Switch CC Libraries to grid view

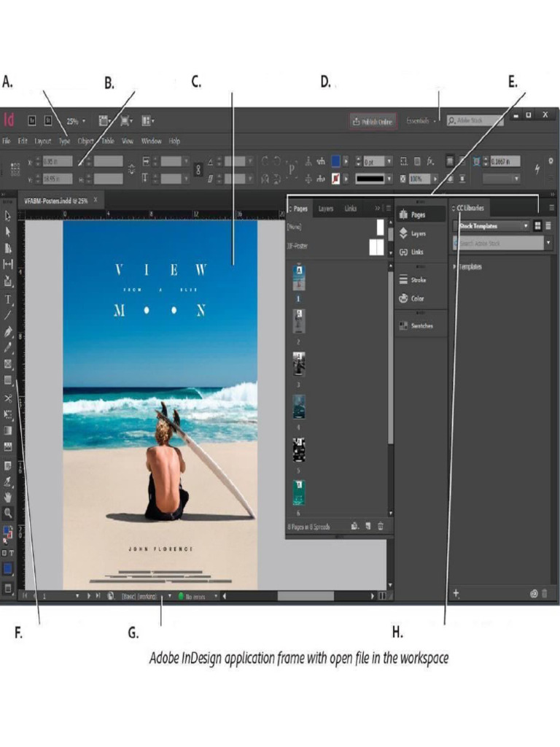(537, 226)
